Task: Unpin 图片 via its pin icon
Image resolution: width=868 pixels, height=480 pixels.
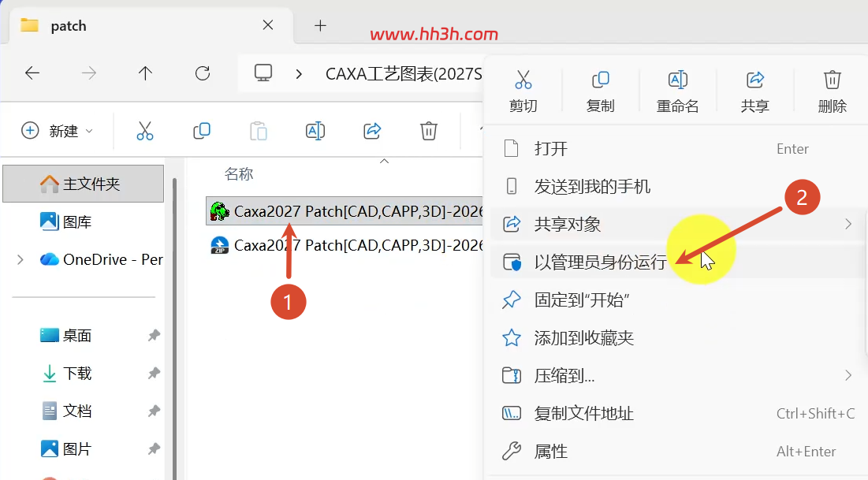Action: [x=154, y=449]
